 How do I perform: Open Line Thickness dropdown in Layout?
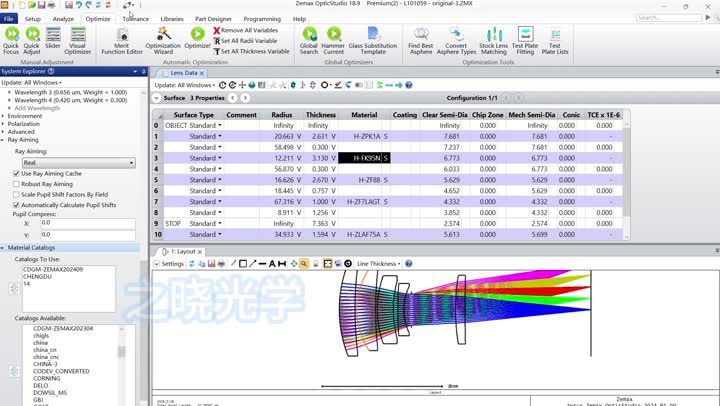(378, 264)
